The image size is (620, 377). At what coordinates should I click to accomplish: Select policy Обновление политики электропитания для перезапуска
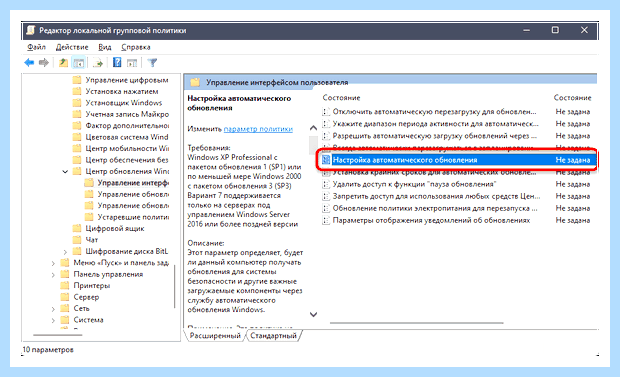coord(435,208)
